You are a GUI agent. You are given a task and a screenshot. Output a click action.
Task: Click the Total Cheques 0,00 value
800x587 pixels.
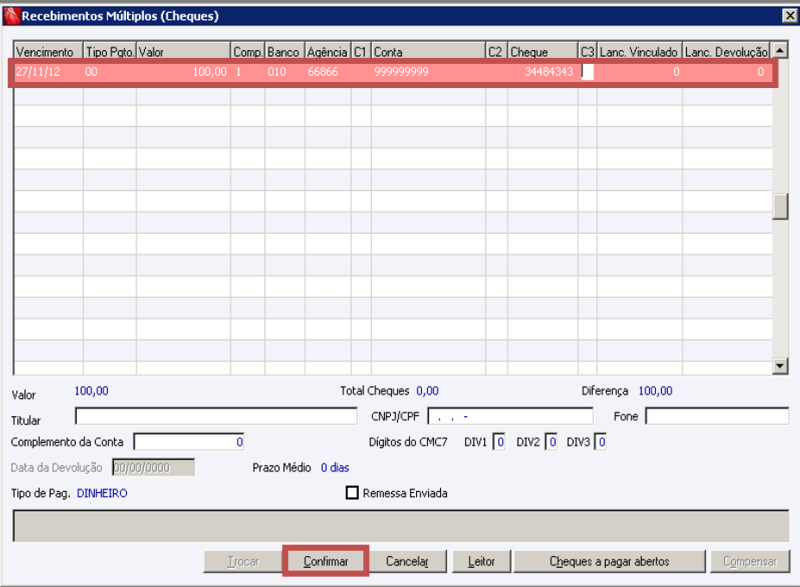(x=427, y=391)
